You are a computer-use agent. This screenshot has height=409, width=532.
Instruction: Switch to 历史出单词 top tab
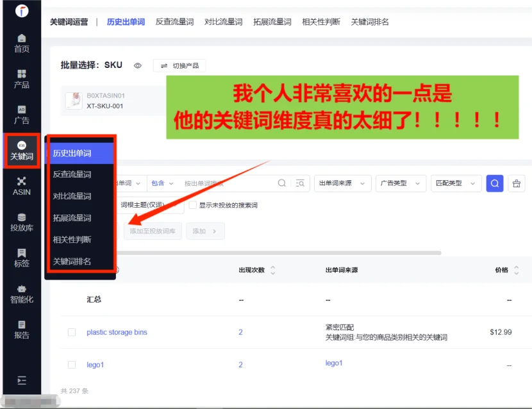point(126,22)
